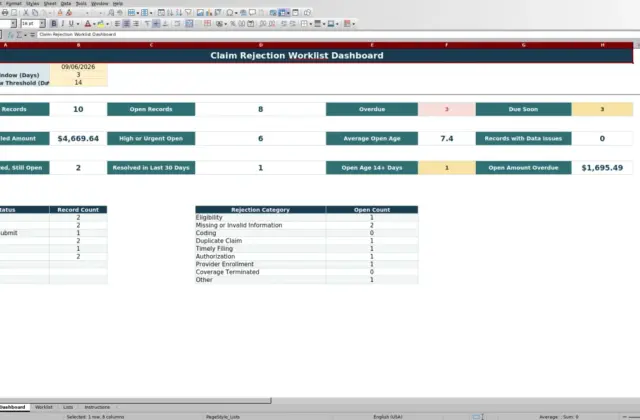Open the underline style dropdown arrow
Screen dimensions: 640x420
[78, 24]
